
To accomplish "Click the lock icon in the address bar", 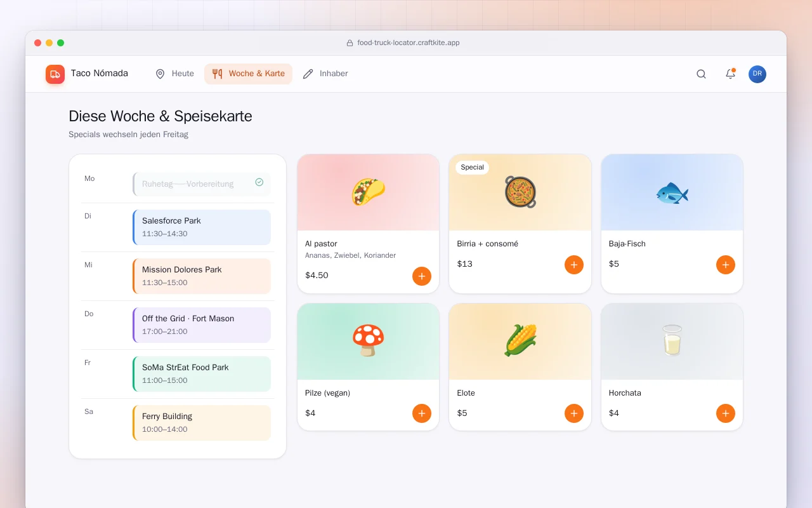I will coord(350,43).
